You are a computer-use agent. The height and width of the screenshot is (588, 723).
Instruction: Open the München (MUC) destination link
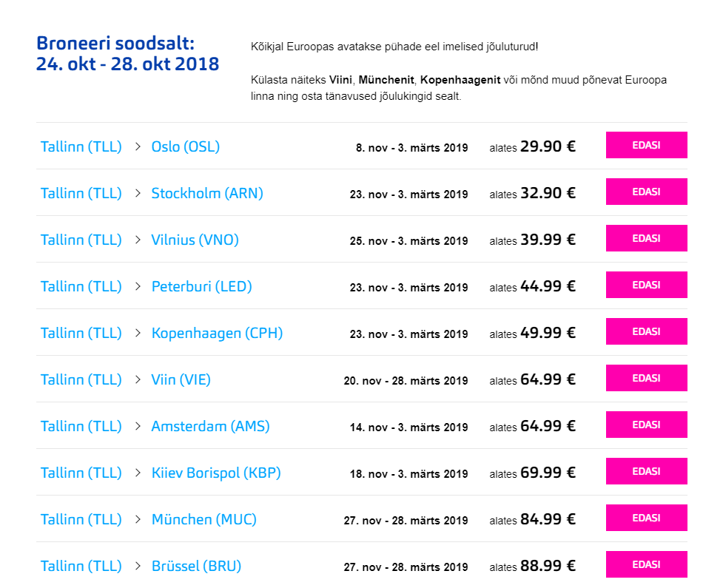pos(204,519)
